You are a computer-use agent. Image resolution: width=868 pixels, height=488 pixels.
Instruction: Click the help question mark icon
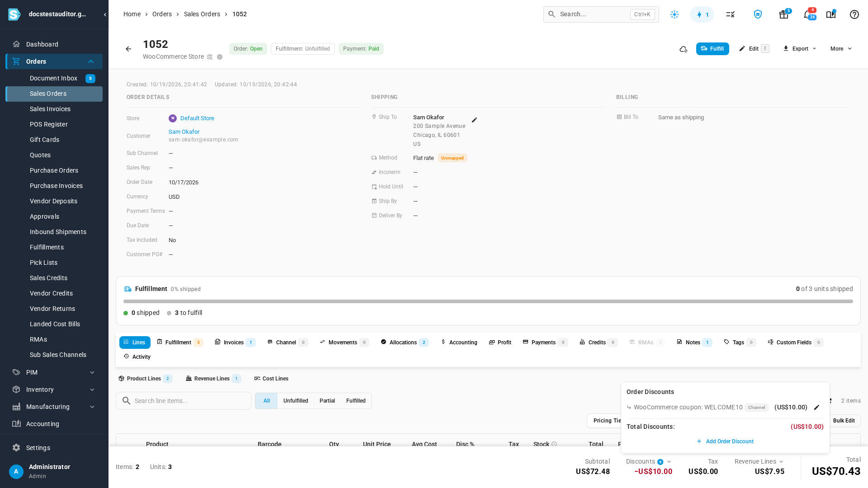point(854,14)
